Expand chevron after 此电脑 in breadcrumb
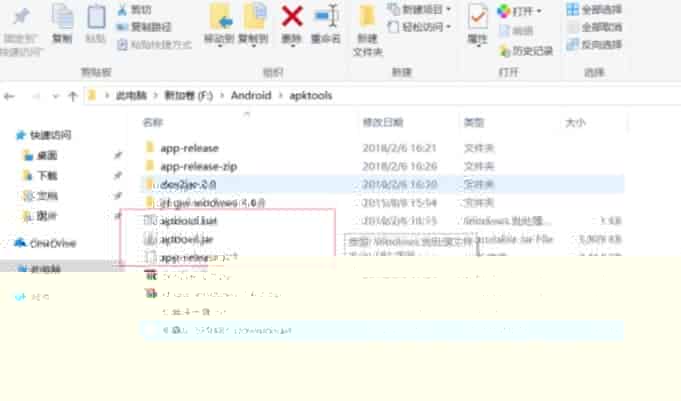Image resolution: width=681 pixels, height=401 pixels. point(155,96)
